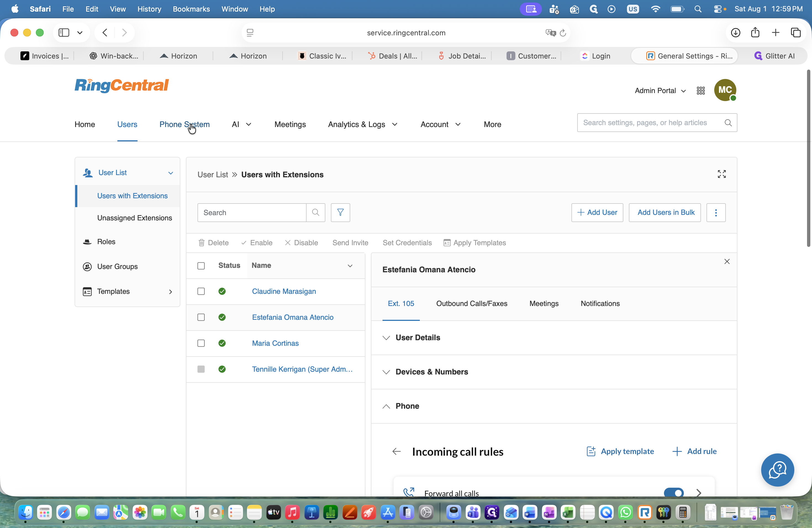Open a new Safari tab

point(776,32)
